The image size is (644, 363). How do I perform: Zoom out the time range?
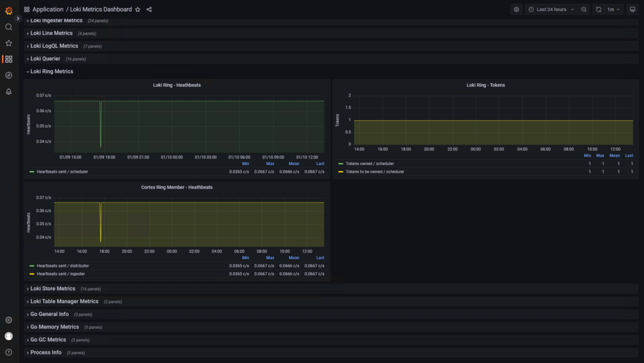pos(583,10)
